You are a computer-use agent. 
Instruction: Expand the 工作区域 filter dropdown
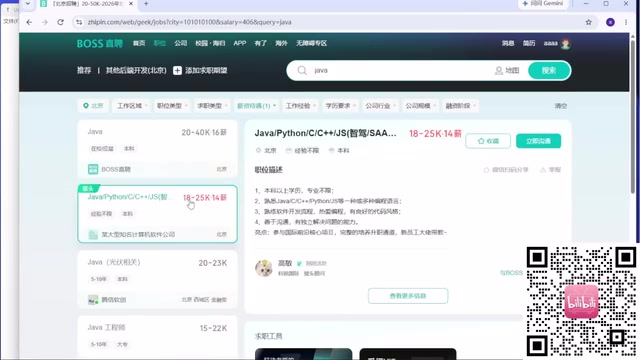click(132, 106)
